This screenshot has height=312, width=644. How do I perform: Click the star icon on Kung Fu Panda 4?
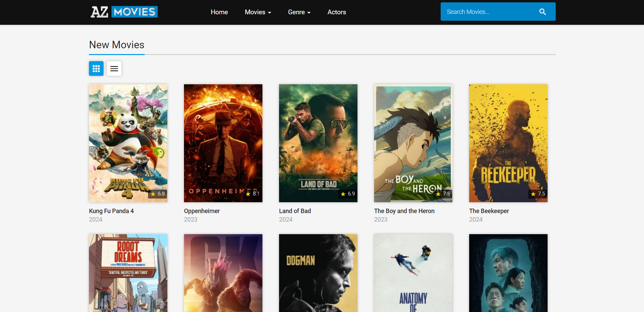pos(153,194)
